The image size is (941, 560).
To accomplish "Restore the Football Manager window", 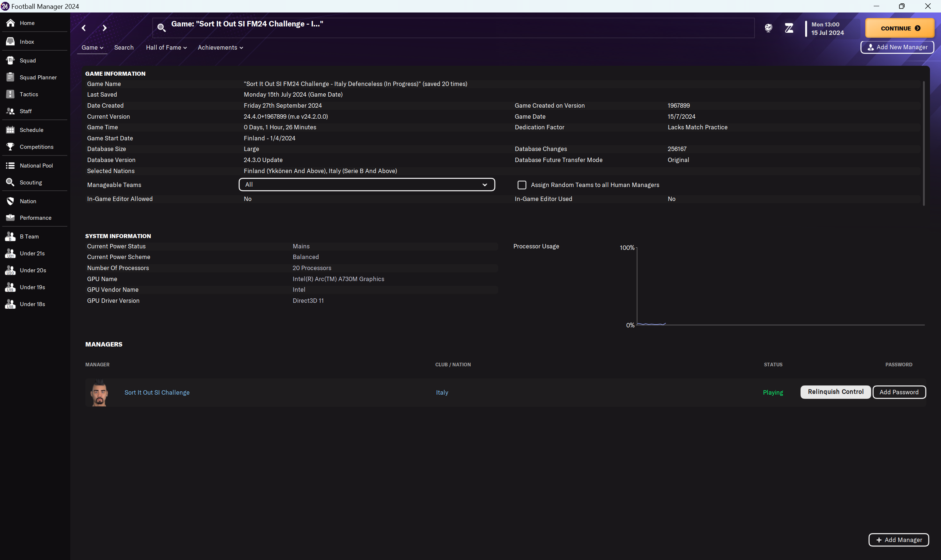I will click(x=902, y=6).
